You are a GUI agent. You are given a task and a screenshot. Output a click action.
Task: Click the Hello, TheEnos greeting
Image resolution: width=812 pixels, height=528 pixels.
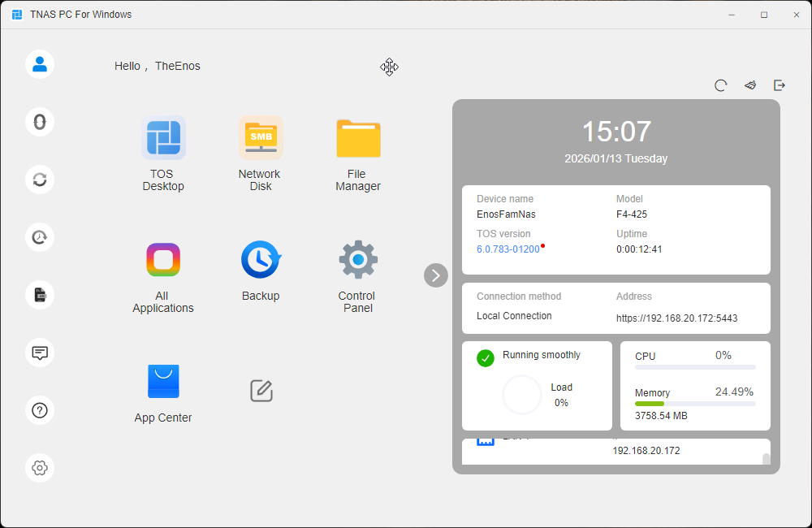[x=158, y=66]
